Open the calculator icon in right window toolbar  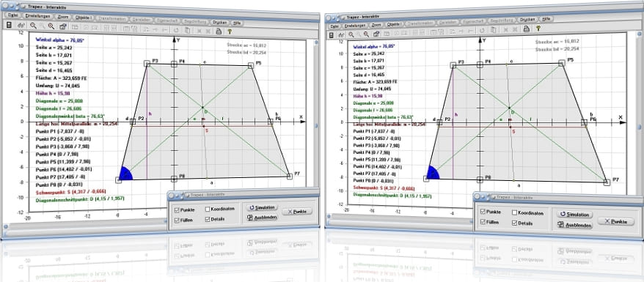tap(332, 35)
